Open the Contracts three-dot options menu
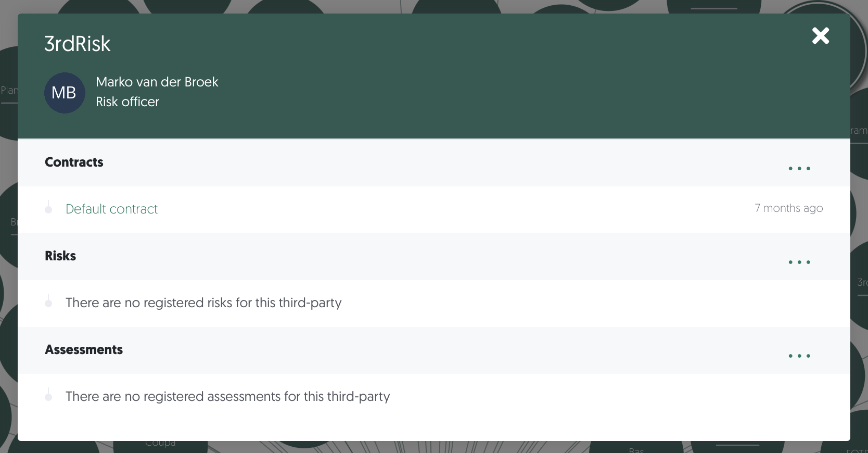Screen dimensions: 868x453 click(799, 168)
